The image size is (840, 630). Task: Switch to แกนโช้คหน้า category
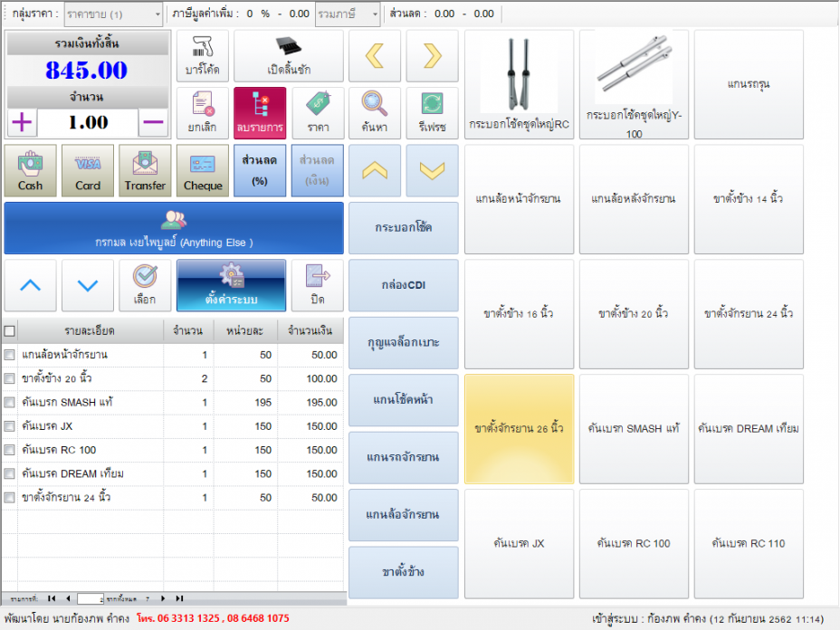tap(404, 399)
